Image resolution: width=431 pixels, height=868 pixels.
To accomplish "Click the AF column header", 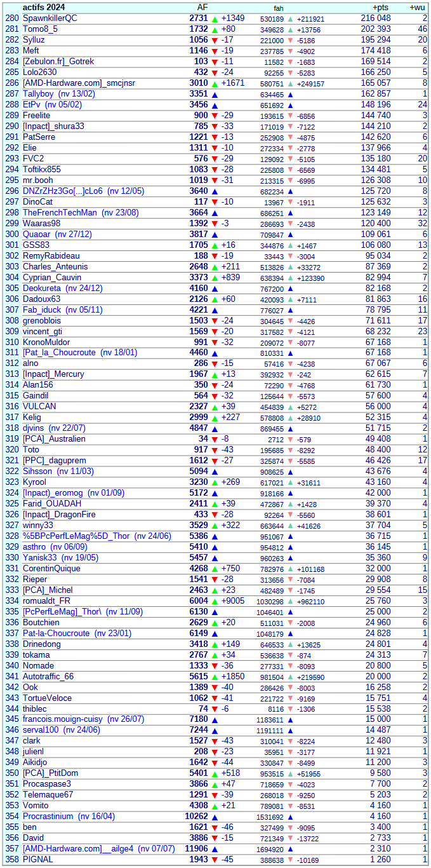I will tap(202, 7).
